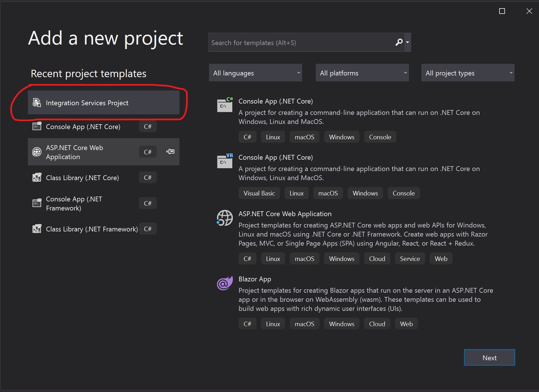Click Console tag under Visual Basic Console App
The height and width of the screenshot is (392, 539).
click(x=404, y=193)
